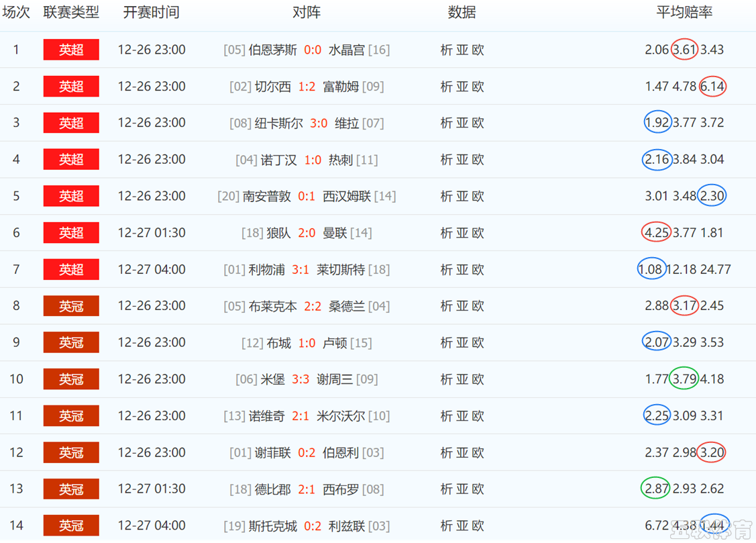The width and height of the screenshot is (756, 543).
Task: Select the 伯恩茅斯 team name
Action: point(273,50)
